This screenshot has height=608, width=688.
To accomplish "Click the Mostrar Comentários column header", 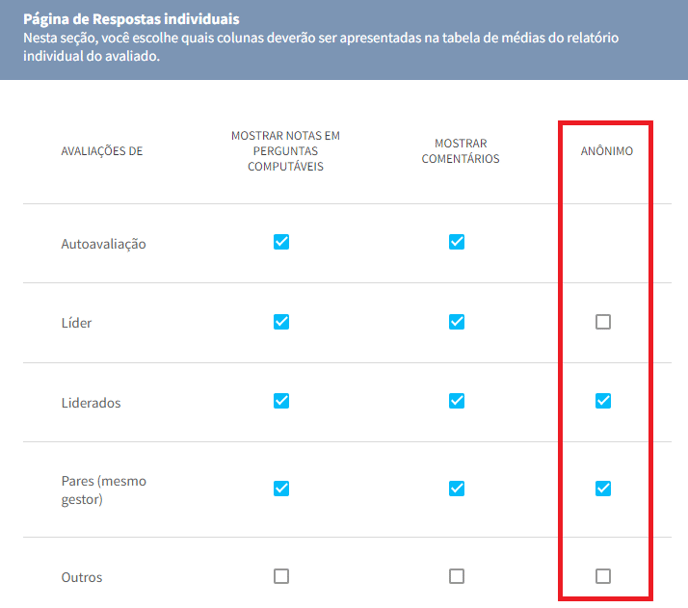I will [460, 151].
